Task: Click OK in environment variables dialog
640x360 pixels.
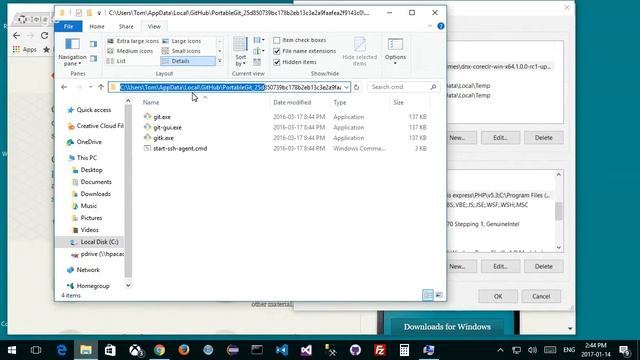Action: point(498,296)
